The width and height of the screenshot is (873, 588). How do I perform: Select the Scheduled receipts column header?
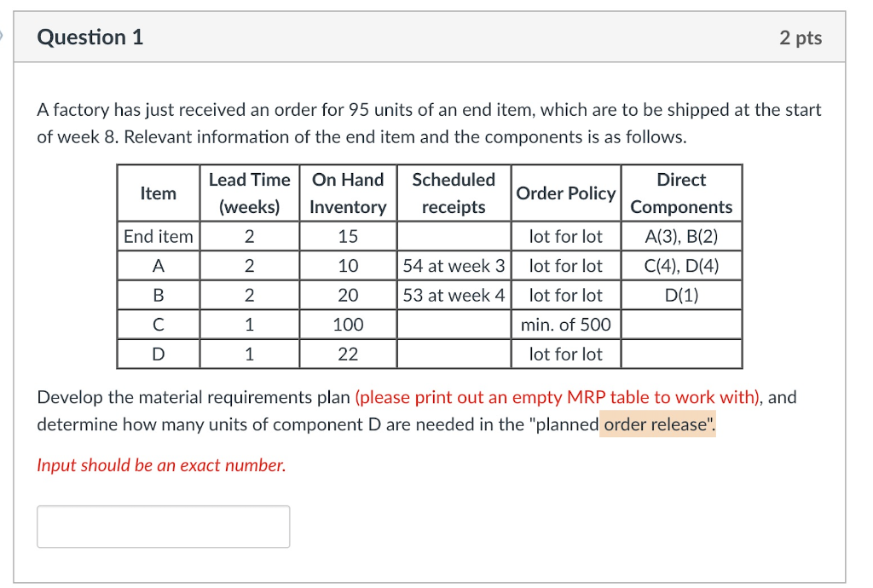(454, 193)
